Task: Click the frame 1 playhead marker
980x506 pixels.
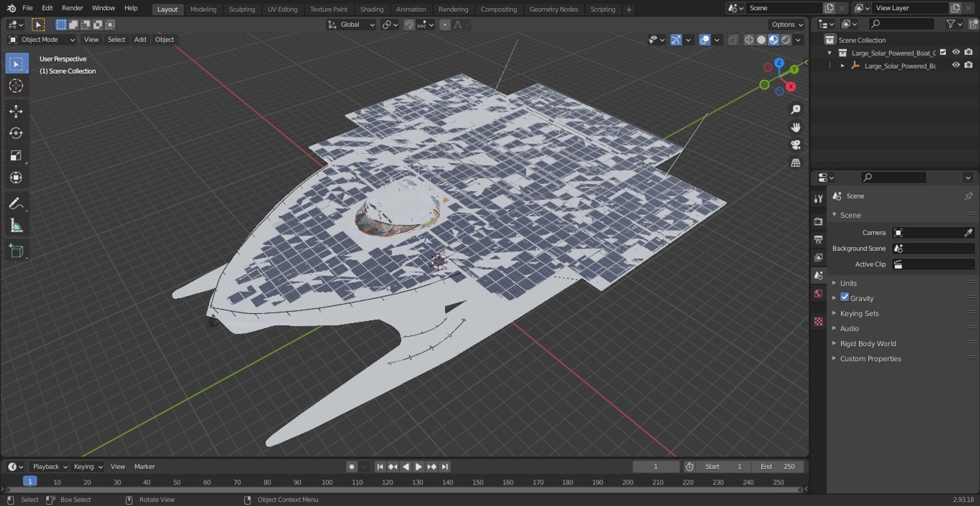Action: [x=30, y=481]
